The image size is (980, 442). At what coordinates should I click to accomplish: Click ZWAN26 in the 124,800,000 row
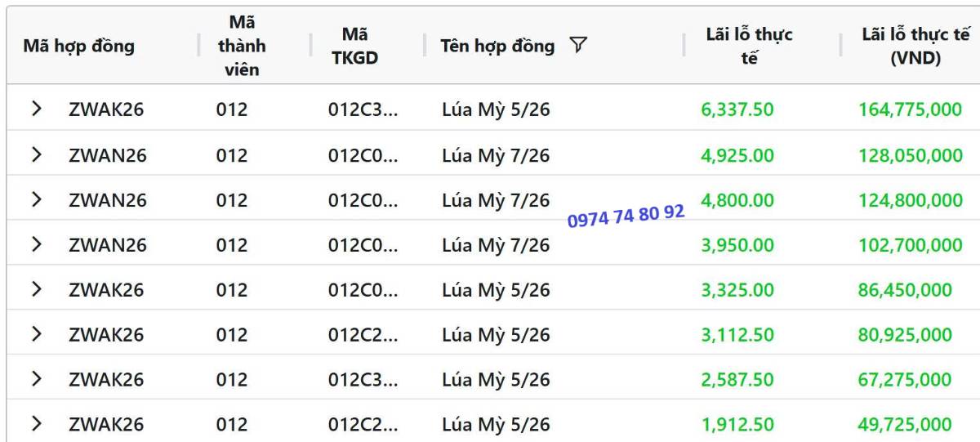[108, 200]
